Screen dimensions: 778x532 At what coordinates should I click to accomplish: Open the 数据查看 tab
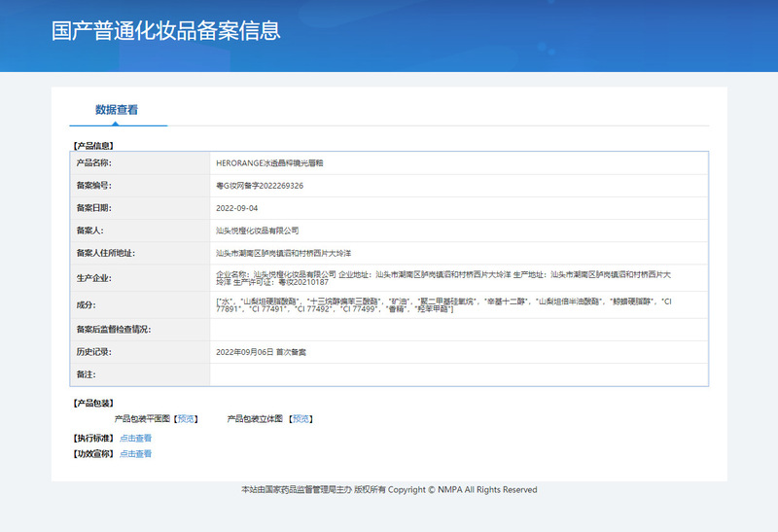click(117, 110)
